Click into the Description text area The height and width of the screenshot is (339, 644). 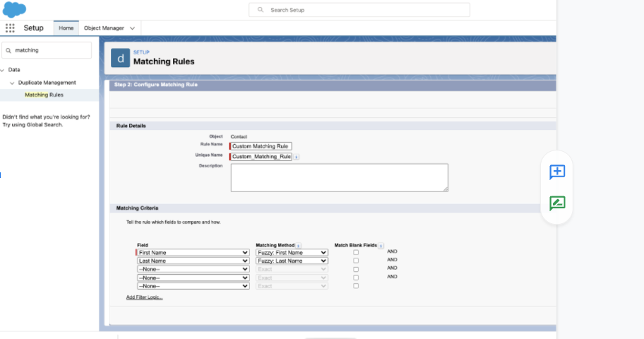tap(339, 177)
